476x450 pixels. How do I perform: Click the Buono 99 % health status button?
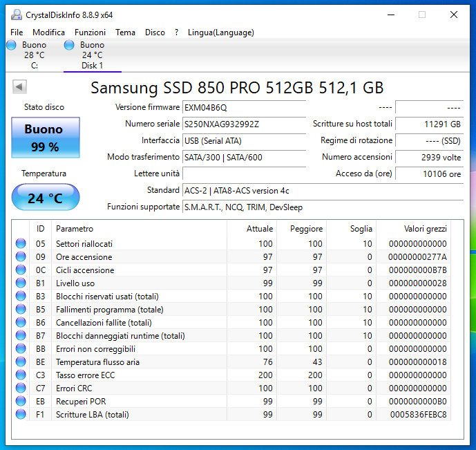pos(46,138)
